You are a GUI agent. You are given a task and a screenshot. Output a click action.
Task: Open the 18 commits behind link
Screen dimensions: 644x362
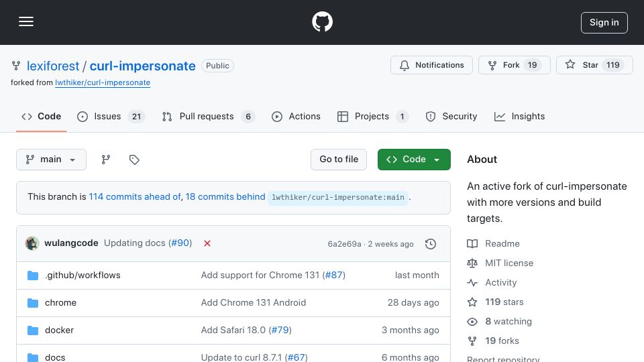(x=225, y=196)
